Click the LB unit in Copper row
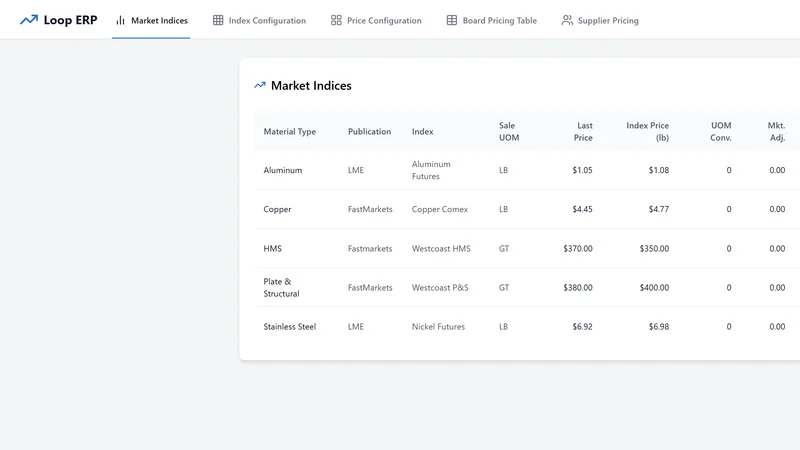Image resolution: width=800 pixels, height=450 pixels. 504,209
